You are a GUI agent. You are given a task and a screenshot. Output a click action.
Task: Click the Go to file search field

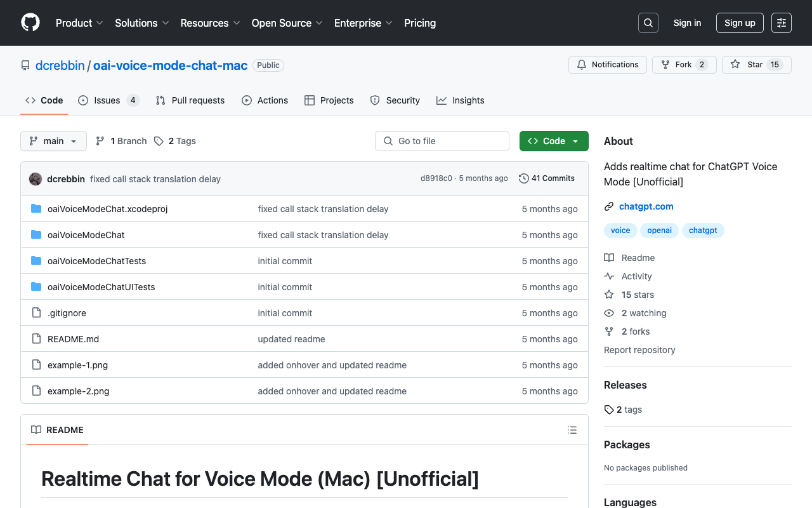click(x=442, y=141)
